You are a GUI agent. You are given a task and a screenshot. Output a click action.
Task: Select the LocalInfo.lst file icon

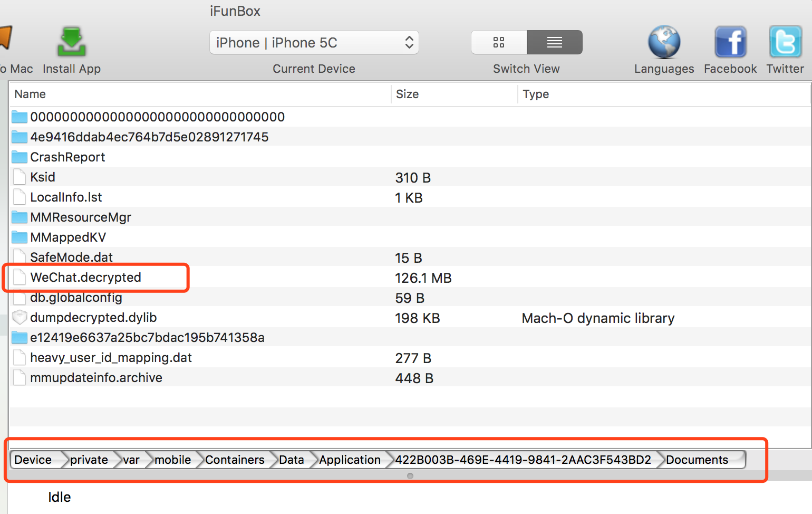20,197
